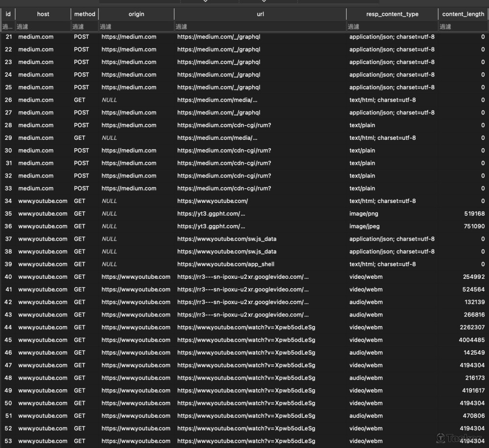The height and width of the screenshot is (448, 489).
Task: Select the content length 2262307 cell
Action: click(472, 327)
